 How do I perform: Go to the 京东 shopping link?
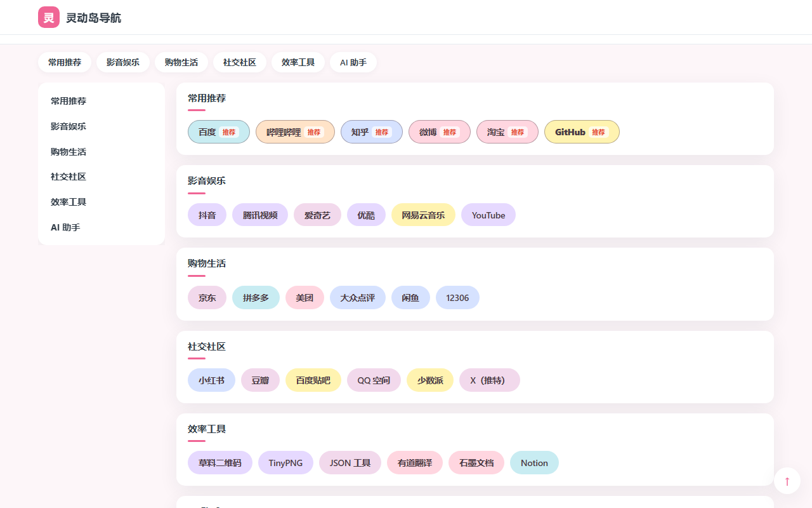[x=207, y=298]
